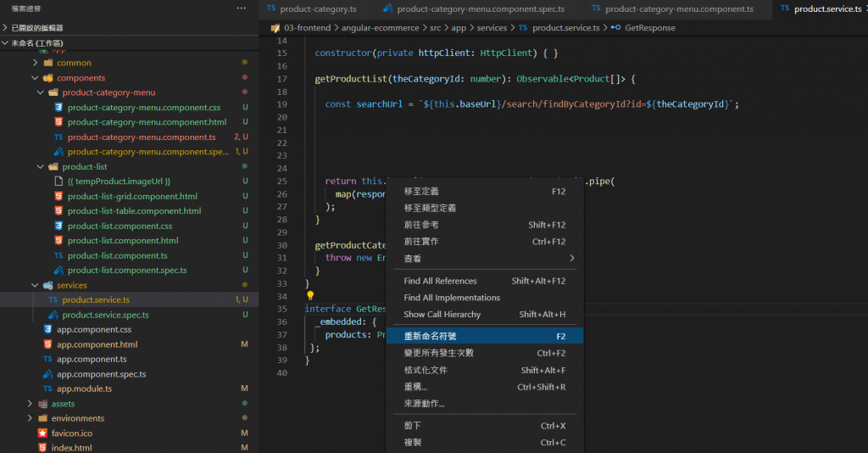Open the explorer more actions ellipsis menu

pos(242,8)
